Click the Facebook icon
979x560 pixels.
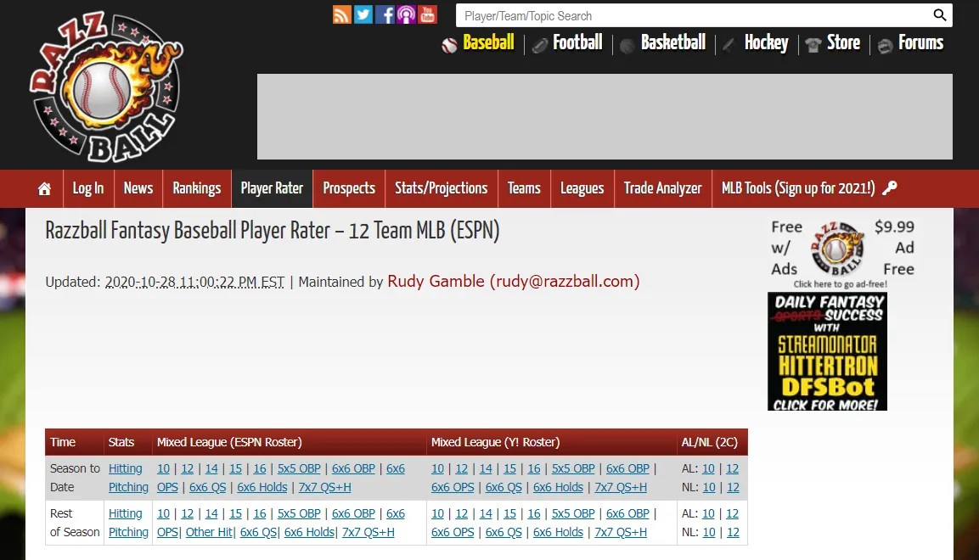pyautogui.click(x=385, y=14)
